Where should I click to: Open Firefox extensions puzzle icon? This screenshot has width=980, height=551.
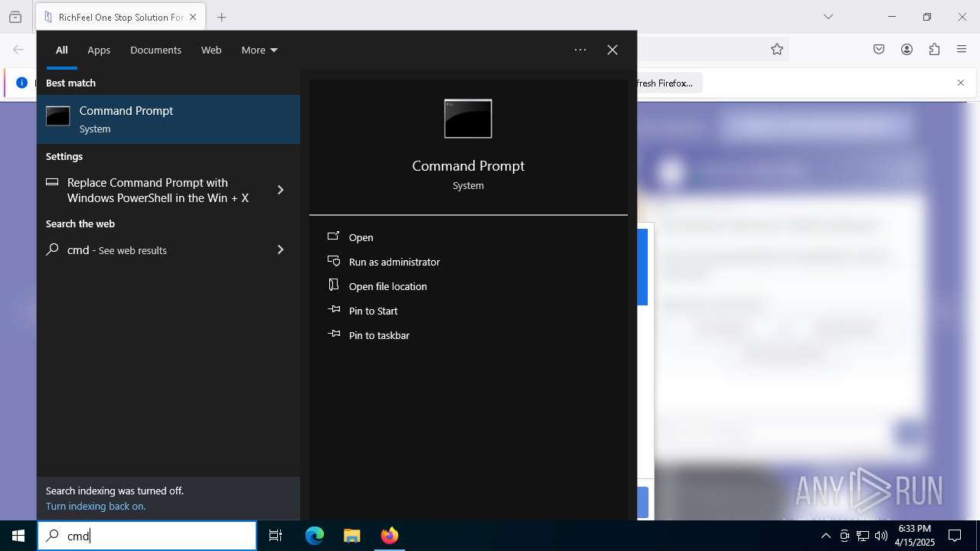point(934,49)
